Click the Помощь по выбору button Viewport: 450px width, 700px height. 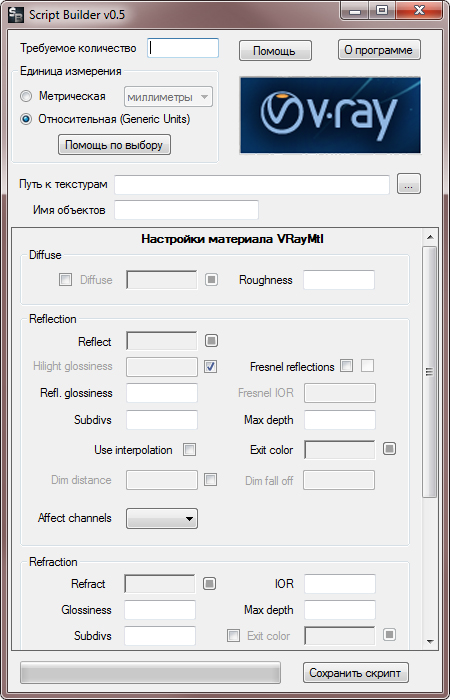pos(114,145)
